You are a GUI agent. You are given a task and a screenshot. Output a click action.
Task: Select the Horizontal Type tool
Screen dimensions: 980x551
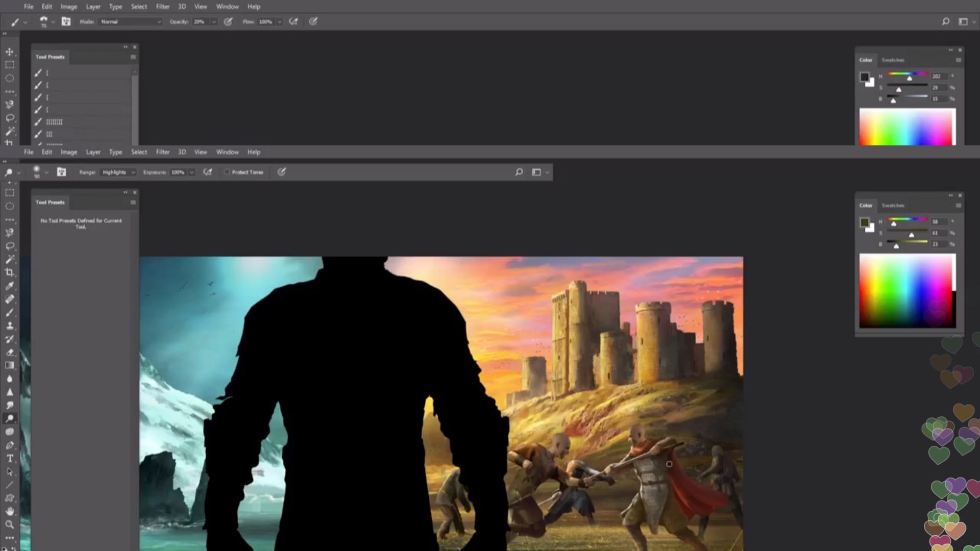10,458
